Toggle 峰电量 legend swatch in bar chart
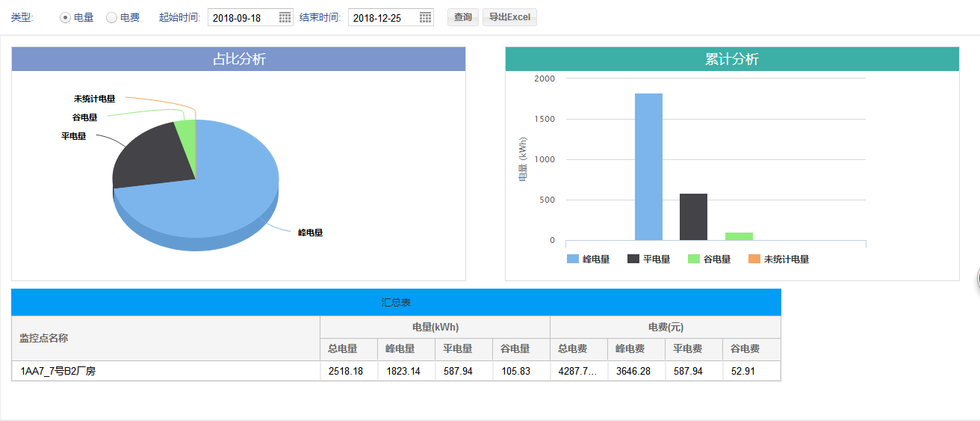 (x=573, y=259)
